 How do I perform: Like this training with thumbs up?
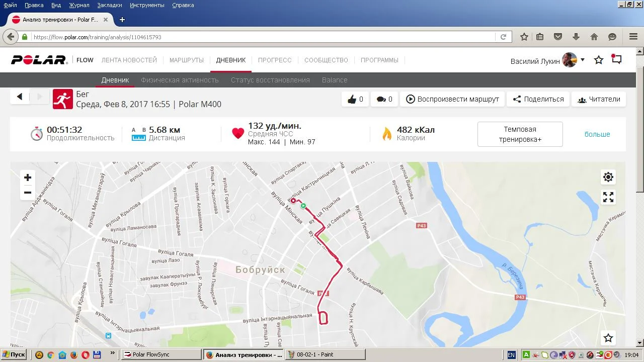[355, 99]
